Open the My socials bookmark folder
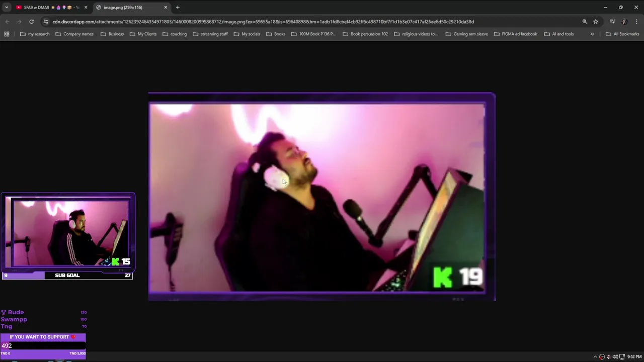The image size is (644, 362). (x=247, y=34)
